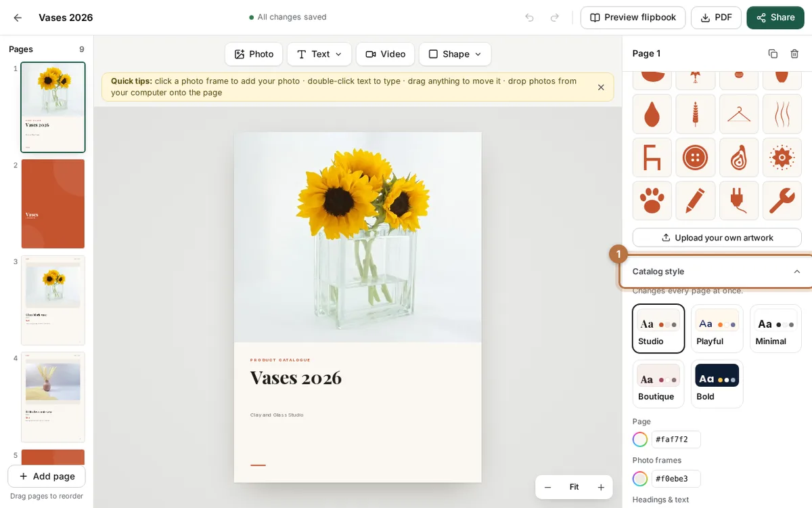Screen dimensions: 812x508
Task: Insert the avocado artwork
Action: click(x=739, y=157)
